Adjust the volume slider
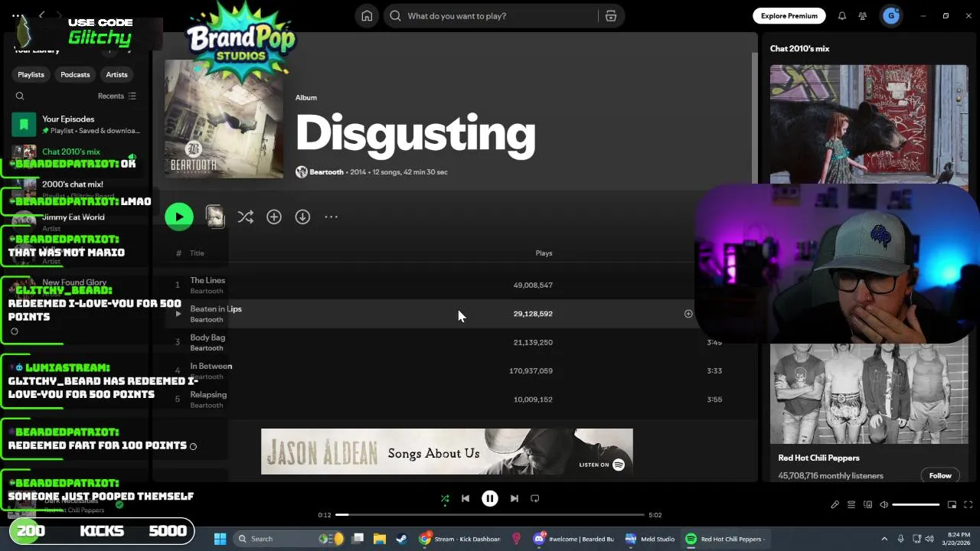Viewport: 980px width, 551px height. point(916,505)
